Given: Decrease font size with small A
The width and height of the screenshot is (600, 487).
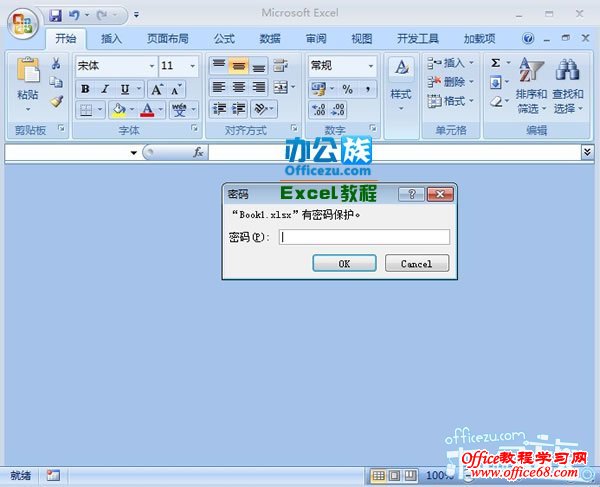Looking at the screenshot, I should point(176,90).
